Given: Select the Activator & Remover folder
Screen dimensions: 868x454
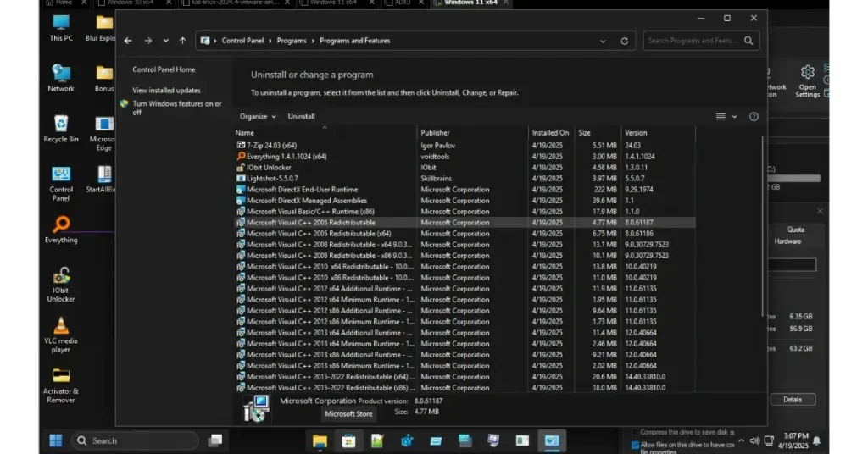Looking at the screenshot, I should coord(61,385).
